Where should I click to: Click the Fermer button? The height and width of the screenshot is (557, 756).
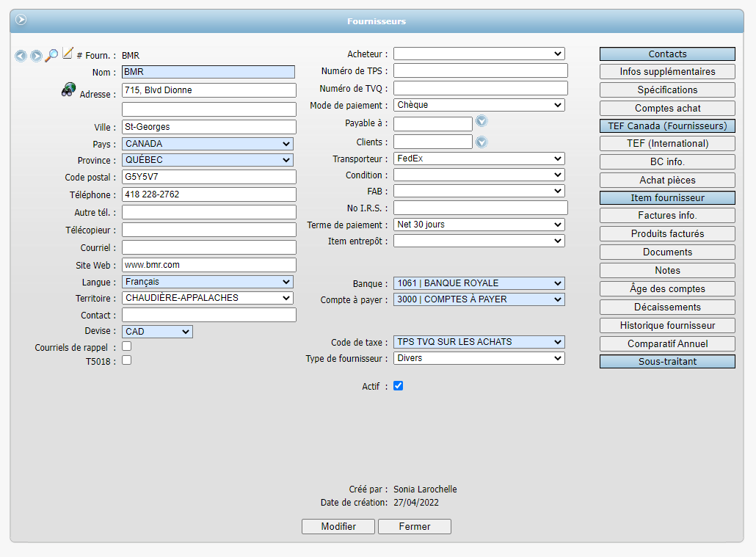[x=415, y=527]
